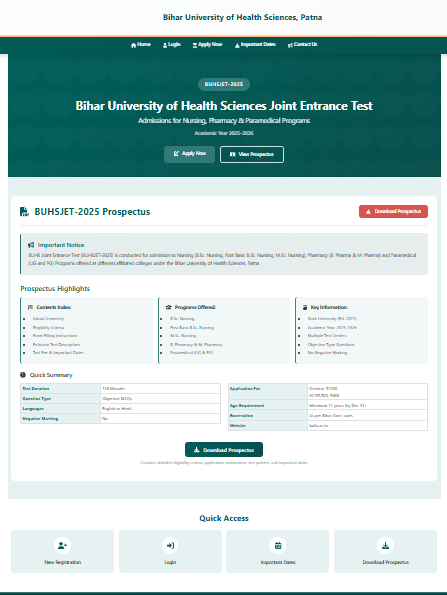
Task: Click the Academic Year 2025-2026 banner text
Action: coord(224,133)
